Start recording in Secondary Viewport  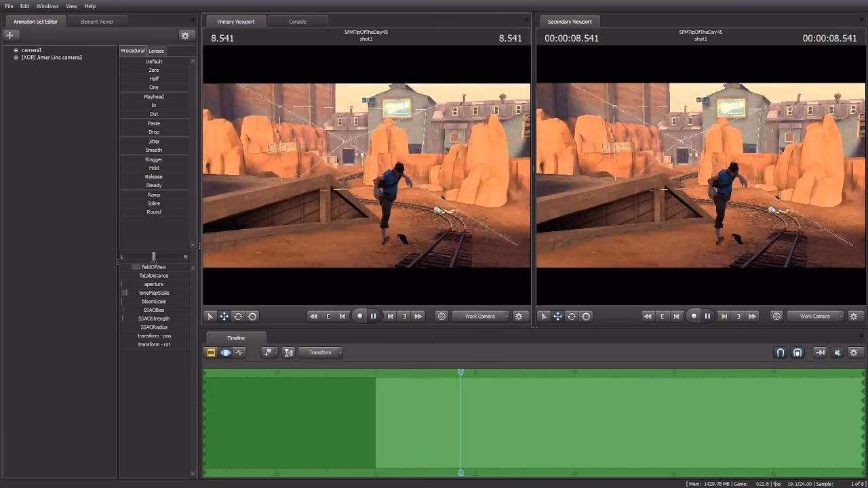(x=694, y=316)
